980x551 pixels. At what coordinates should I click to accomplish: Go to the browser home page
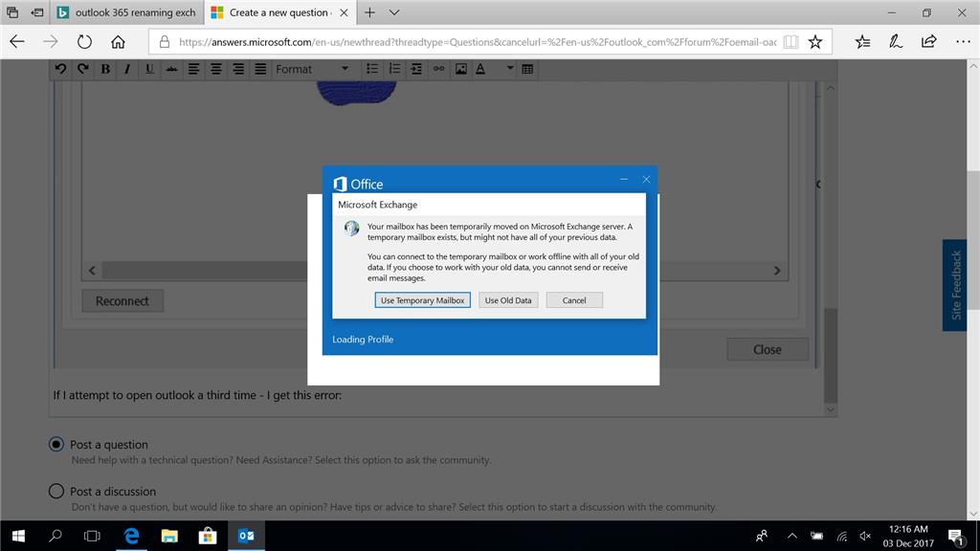point(118,42)
